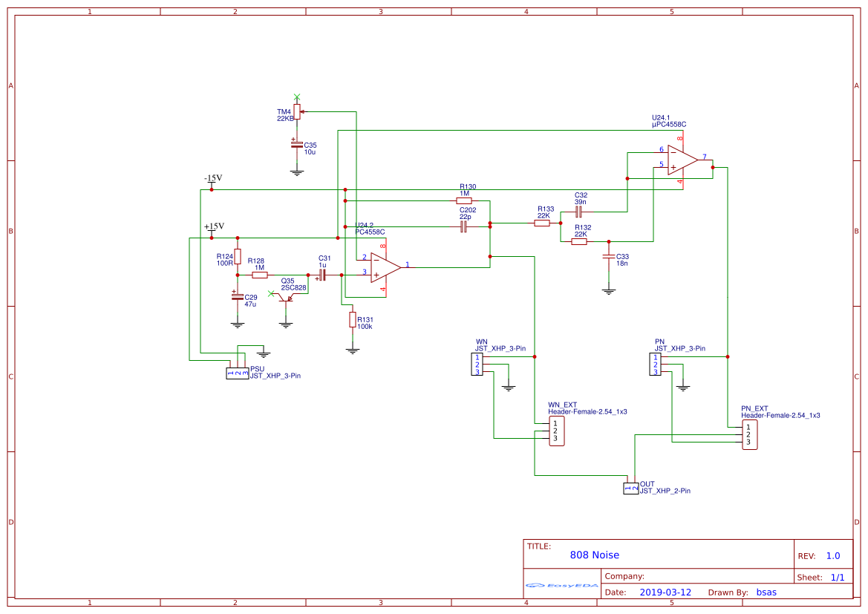868x614 pixels.
Task: Select resistor R131 symbol
Action: point(352,319)
